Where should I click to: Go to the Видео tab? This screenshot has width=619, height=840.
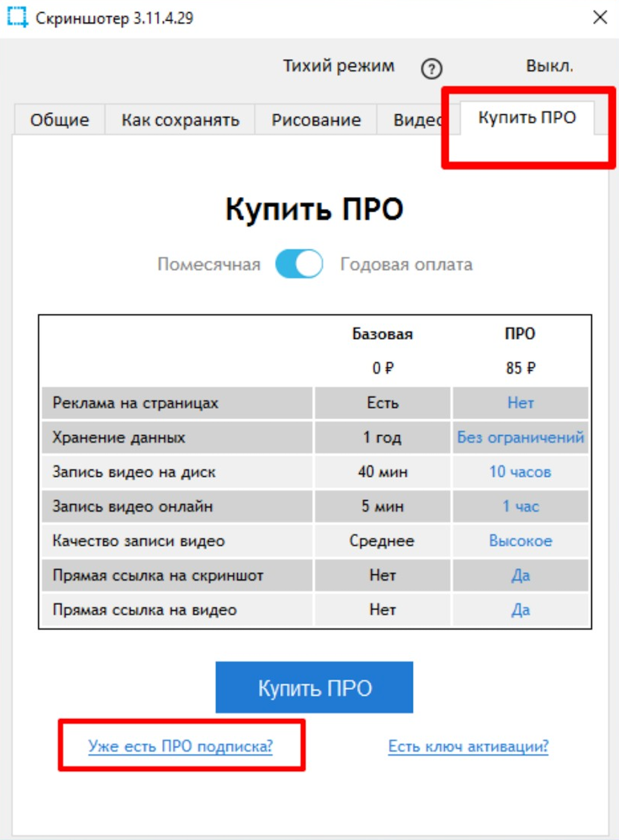click(x=419, y=119)
